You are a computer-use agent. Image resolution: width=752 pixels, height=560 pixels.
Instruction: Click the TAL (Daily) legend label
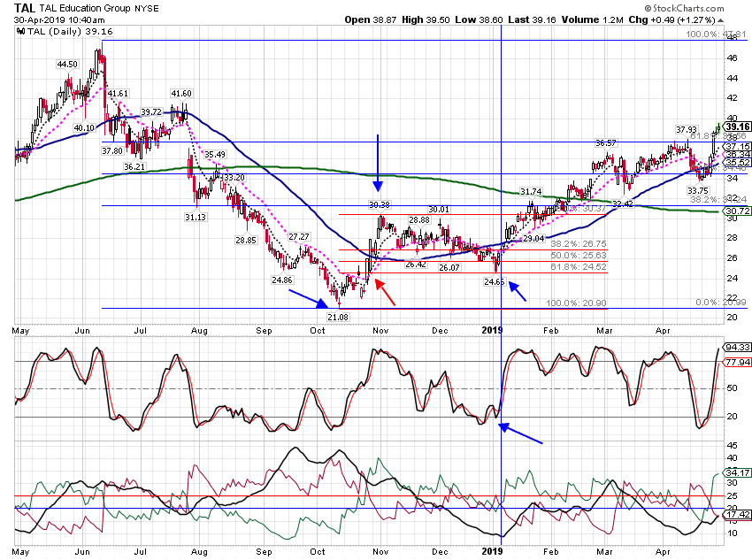coord(70,32)
